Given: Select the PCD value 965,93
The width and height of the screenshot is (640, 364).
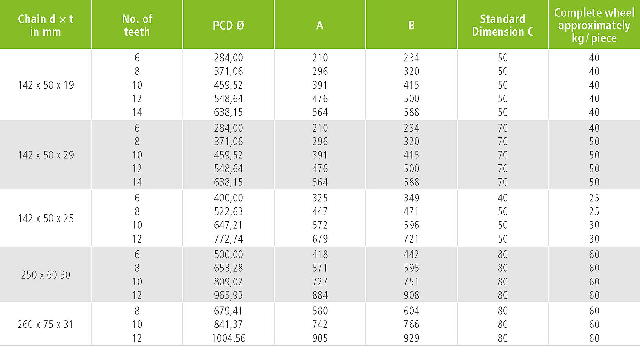Looking at the screenshot, I should 229,295.
